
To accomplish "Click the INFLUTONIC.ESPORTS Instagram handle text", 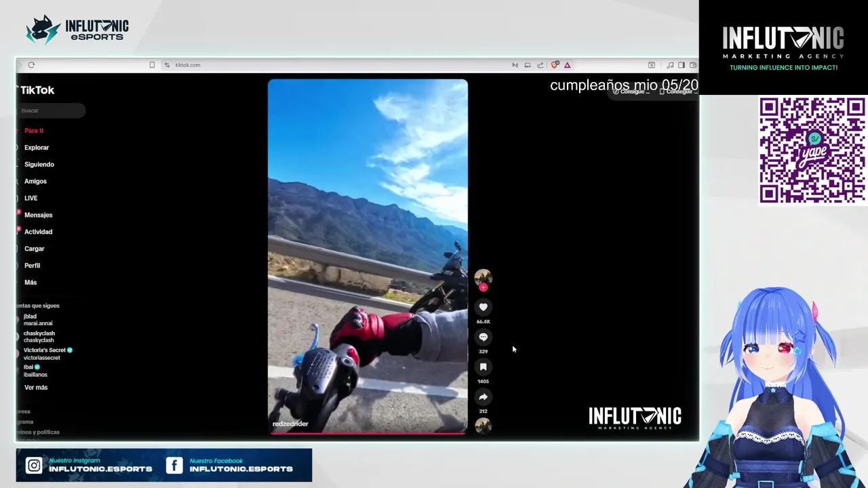I will [x=100, y=468].
